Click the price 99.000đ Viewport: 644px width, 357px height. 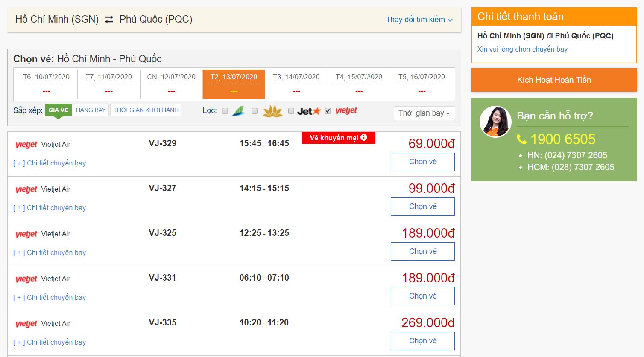point(431,189)
